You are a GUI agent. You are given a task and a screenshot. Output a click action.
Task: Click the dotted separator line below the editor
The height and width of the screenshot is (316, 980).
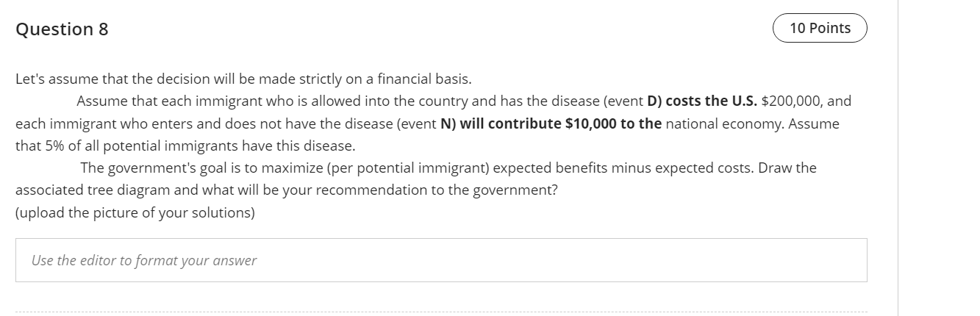coord(441,311)
